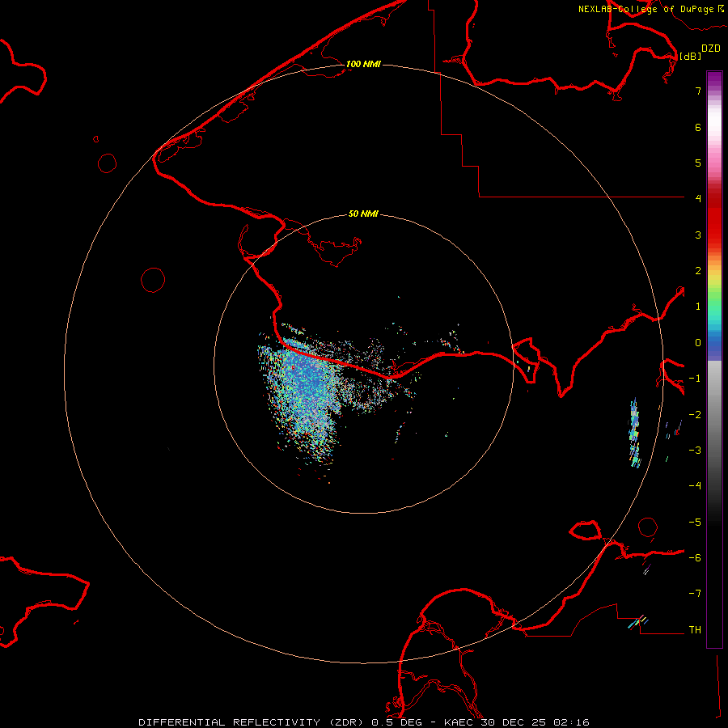
Task: Click the [dB] unit label
Action: pos(691,56)
